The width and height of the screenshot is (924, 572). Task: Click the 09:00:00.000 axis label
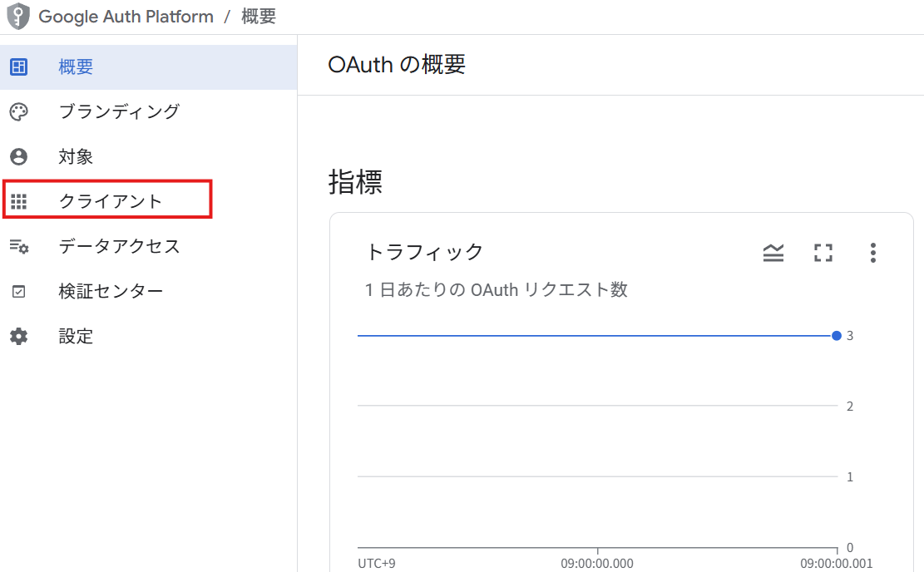point(597,563)
